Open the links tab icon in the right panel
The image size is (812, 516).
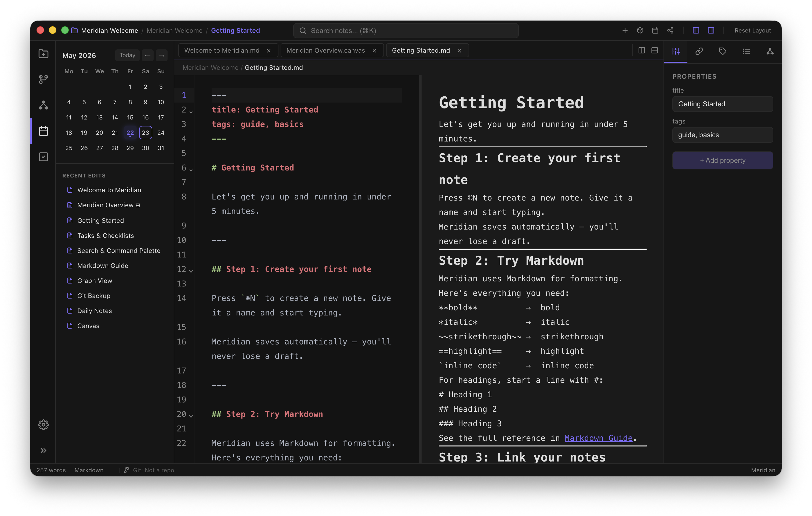pos(699,51)
